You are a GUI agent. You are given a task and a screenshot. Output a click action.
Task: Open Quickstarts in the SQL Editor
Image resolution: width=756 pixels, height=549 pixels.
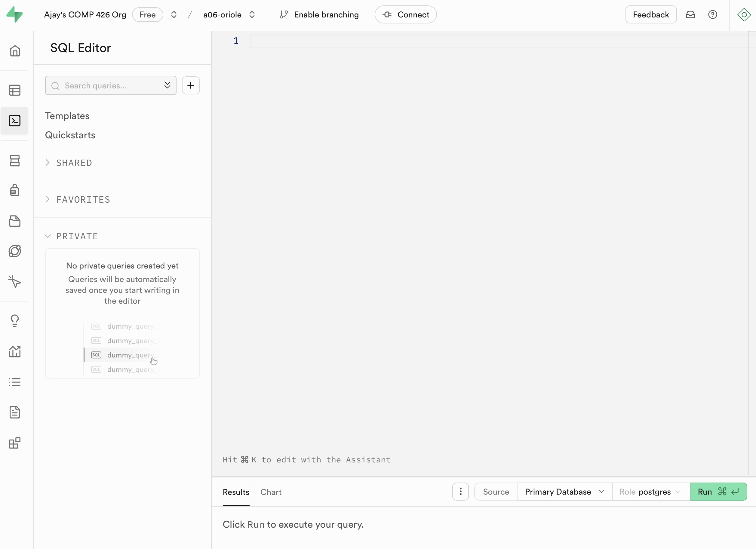tap(70, 135)
